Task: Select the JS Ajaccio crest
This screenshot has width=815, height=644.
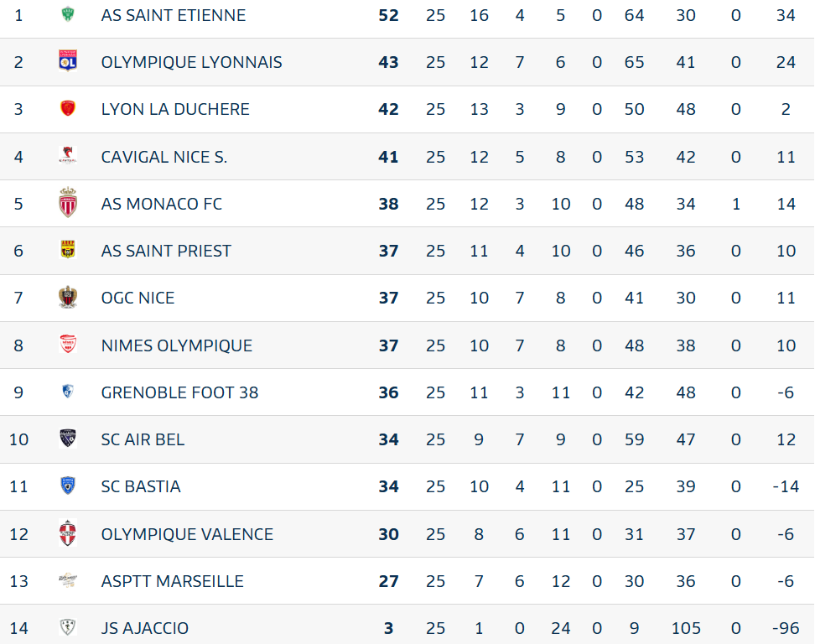Action: [x=68, y=627]
